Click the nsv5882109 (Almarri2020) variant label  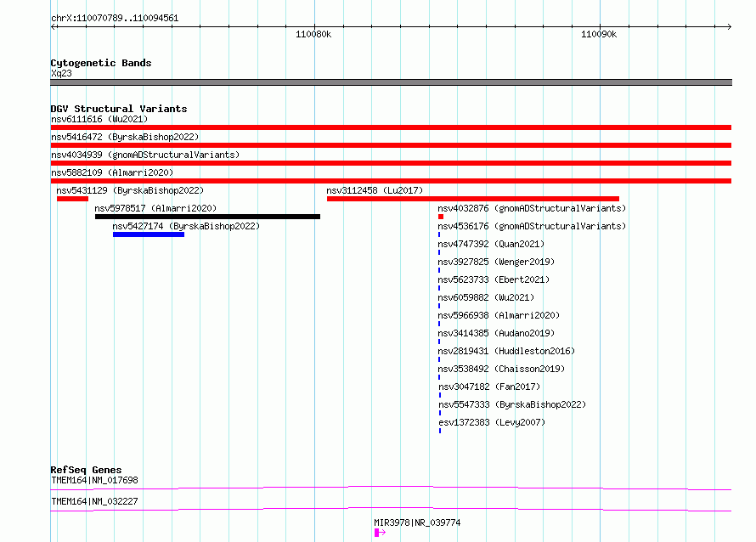pyautogui.click(x=112, y=172)
